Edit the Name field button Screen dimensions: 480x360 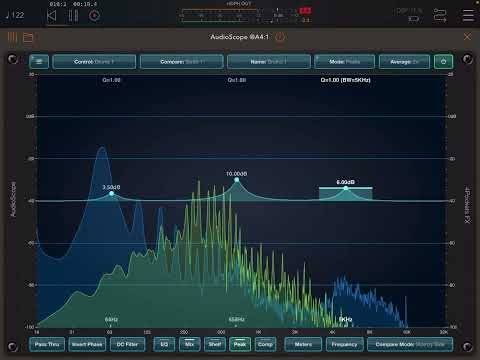tap(269, 62)
